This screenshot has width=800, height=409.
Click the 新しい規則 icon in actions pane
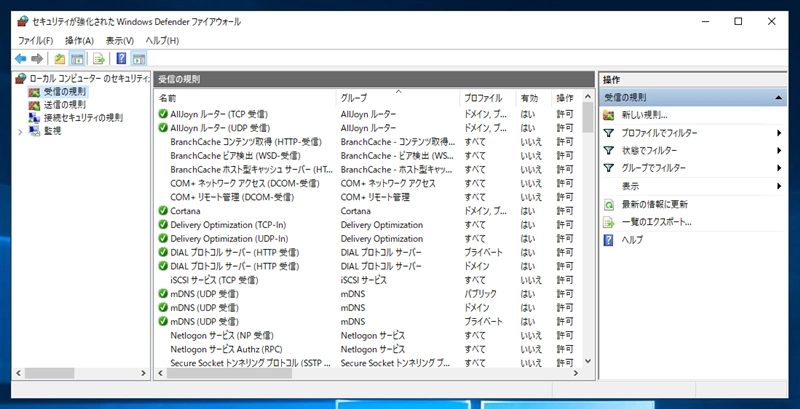pos(608,115)
